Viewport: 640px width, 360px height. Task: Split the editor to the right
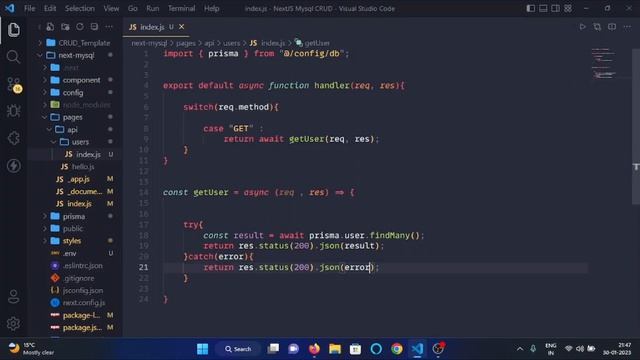pos(612,27)
